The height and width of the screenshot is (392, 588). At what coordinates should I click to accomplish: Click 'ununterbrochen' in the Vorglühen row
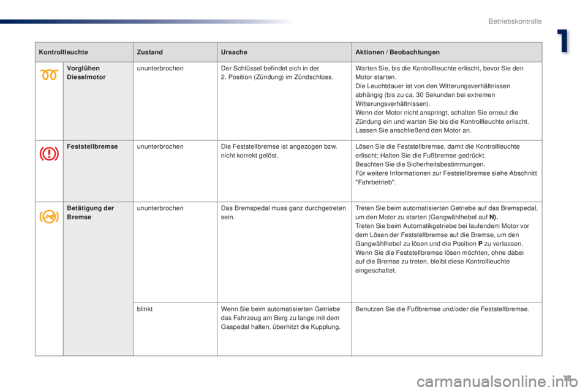point(160,68)
